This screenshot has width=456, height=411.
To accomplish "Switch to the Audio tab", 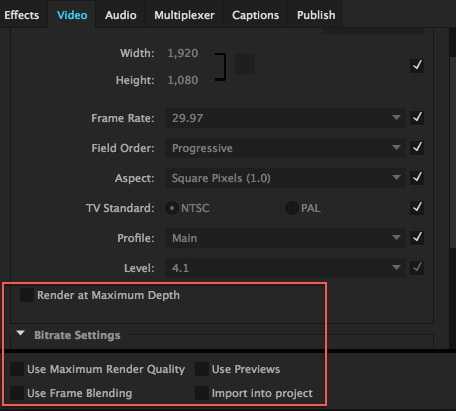I will pos(120,15).
